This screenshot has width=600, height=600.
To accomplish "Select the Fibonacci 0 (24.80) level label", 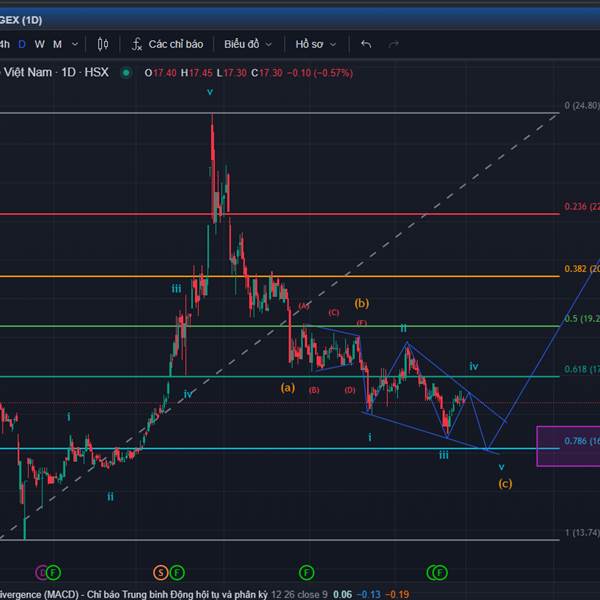I will pos(582,106).
